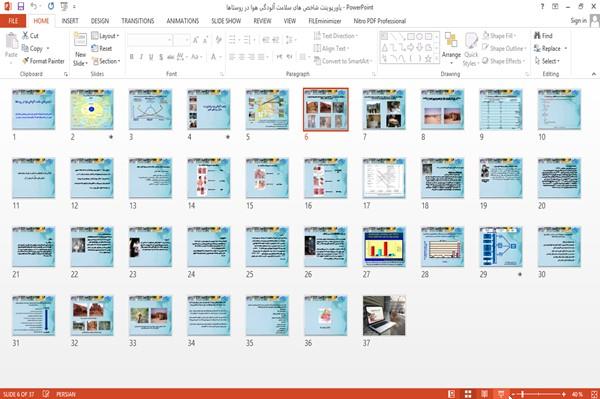Click Find binoculars command

tap(543, 36)
